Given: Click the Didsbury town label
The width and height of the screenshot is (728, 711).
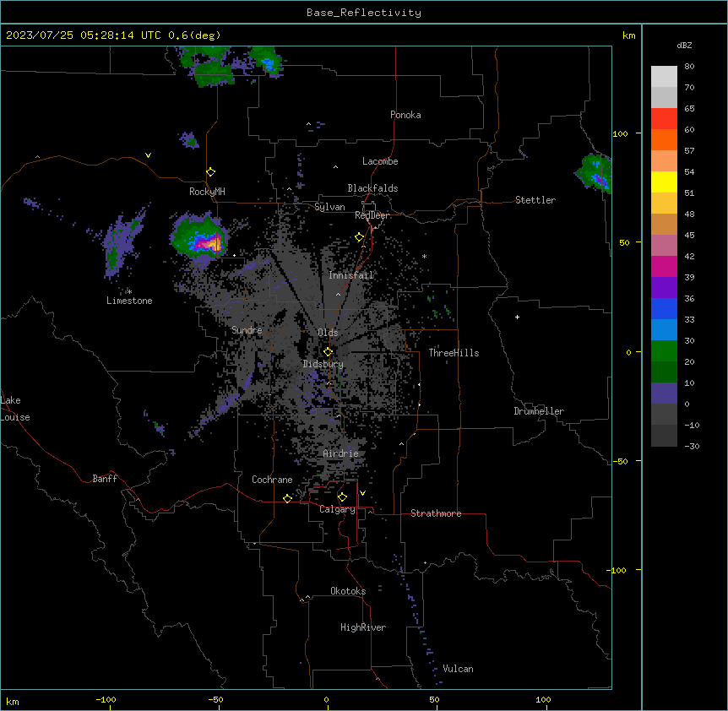Looking at the screenshot, I should 323,364.
